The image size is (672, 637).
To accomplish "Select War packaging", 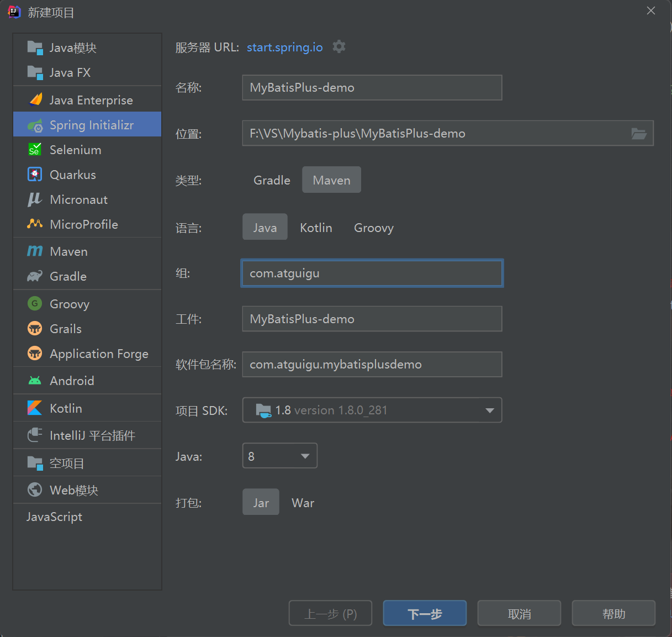I will coord(303,503).
